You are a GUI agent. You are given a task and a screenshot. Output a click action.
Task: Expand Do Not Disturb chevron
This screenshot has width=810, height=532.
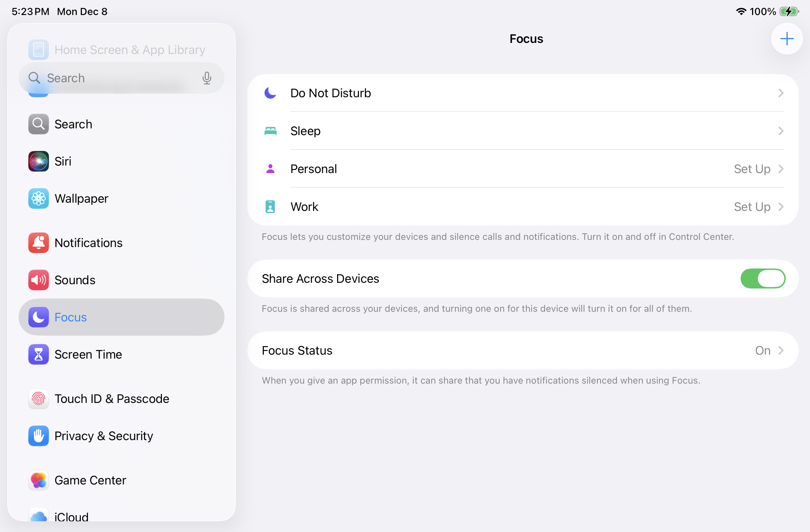[781, 93]
